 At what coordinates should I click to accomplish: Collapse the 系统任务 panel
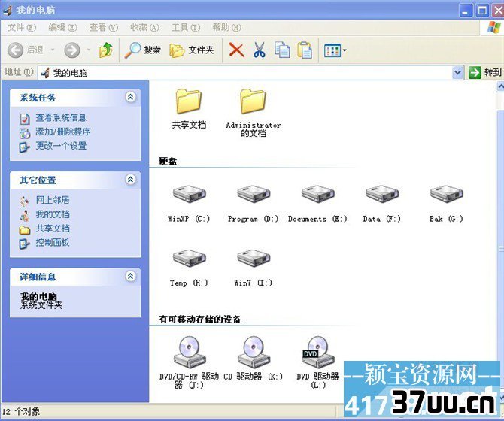click(x=130, y=97)
